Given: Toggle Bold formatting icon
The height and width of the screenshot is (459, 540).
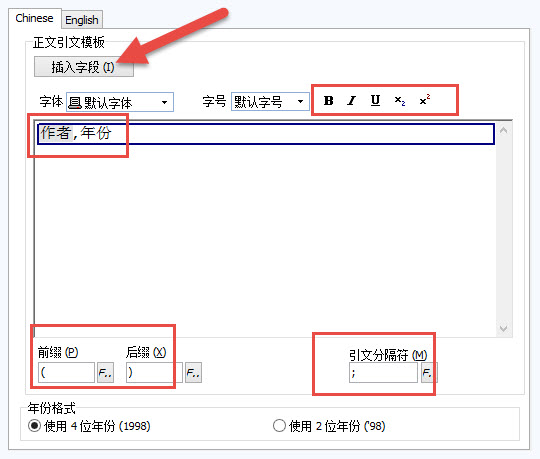Looking at the screenshot, I should click(328, 101).
